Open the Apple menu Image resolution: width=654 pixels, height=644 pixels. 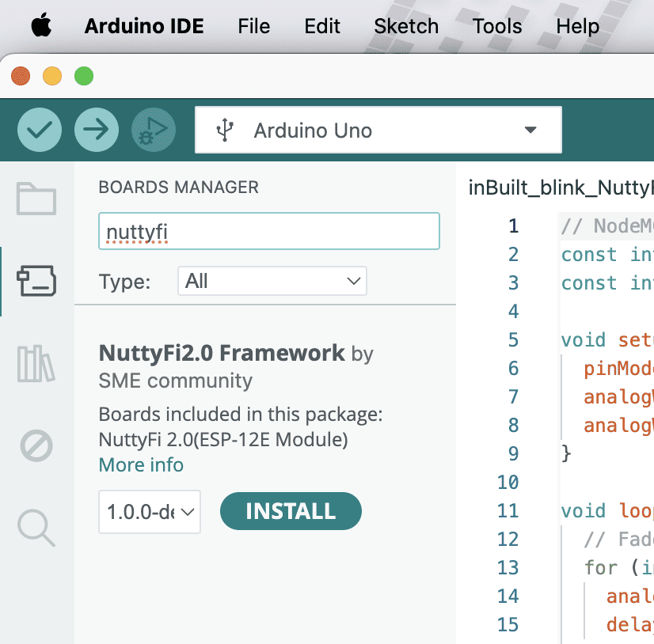[41, 26]
